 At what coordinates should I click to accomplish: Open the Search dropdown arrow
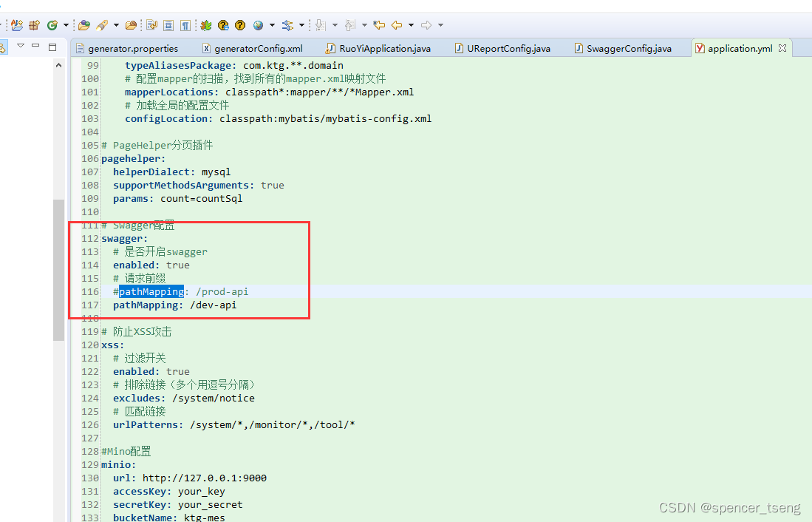115,24
